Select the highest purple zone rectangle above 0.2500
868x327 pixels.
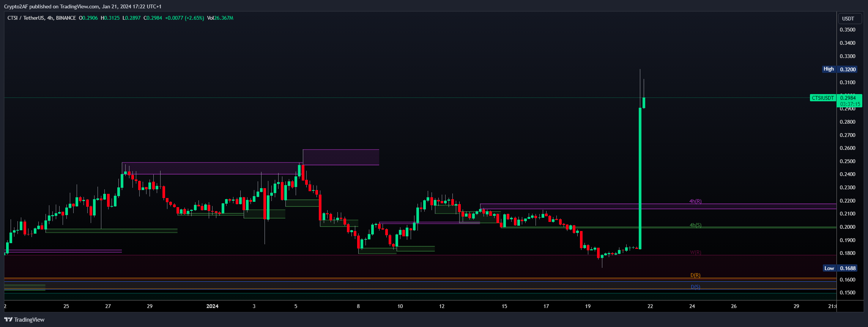(x=341, y=157)
